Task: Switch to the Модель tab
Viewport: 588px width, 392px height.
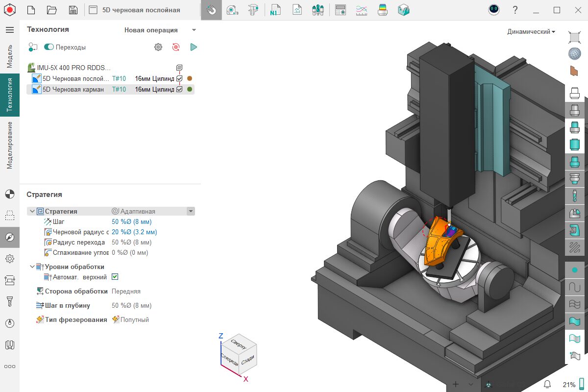Action: tap(9, 55)
